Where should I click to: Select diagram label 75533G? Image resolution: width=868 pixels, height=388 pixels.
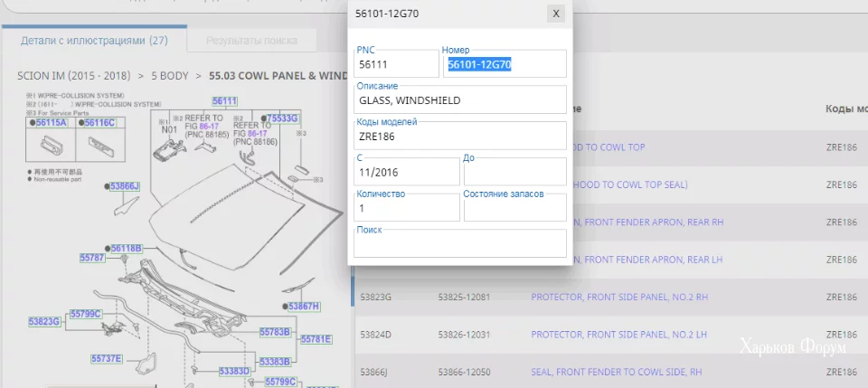coord(282,118)
